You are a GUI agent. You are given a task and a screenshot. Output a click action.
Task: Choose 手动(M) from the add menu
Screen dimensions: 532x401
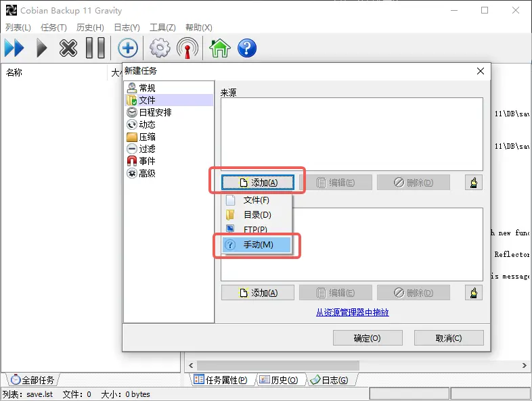point(257,245)
